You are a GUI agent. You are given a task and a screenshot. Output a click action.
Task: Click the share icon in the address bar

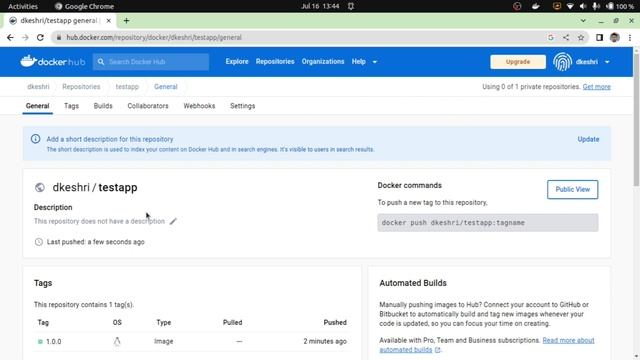point(566,38)
